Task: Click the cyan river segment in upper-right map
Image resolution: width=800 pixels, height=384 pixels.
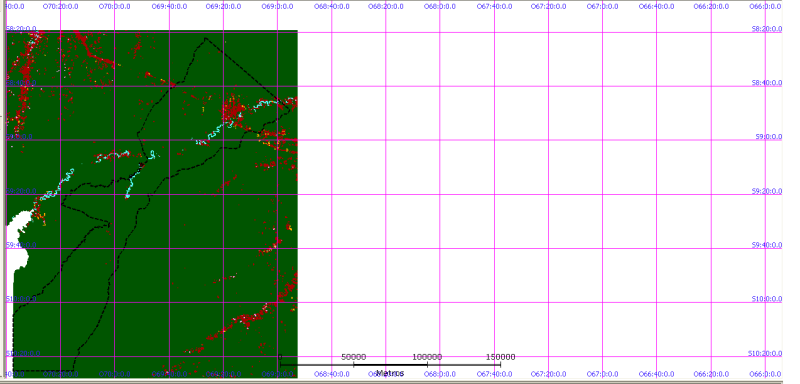Action: pyautogui.click(x=269, y=104)
